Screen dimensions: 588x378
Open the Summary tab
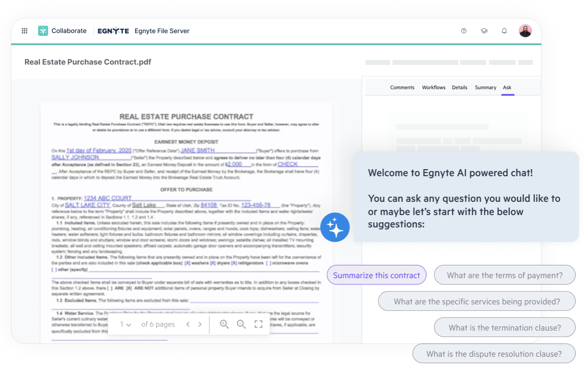click(485, 87)
